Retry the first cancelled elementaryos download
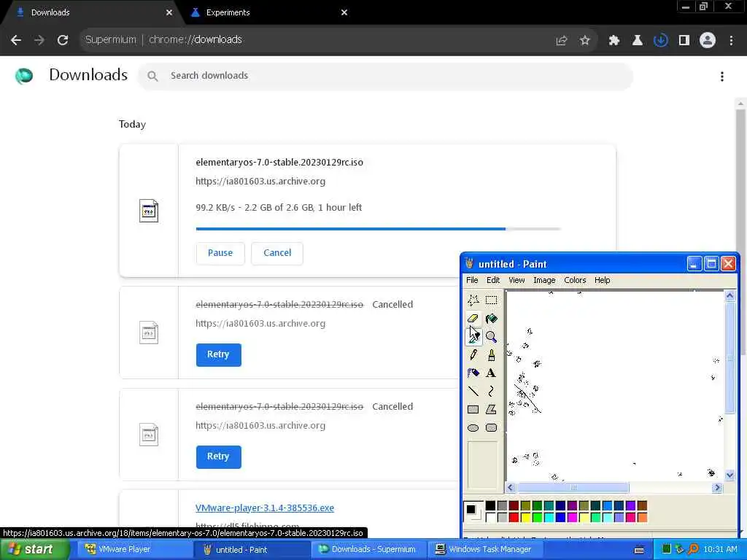 click(218, 355)
